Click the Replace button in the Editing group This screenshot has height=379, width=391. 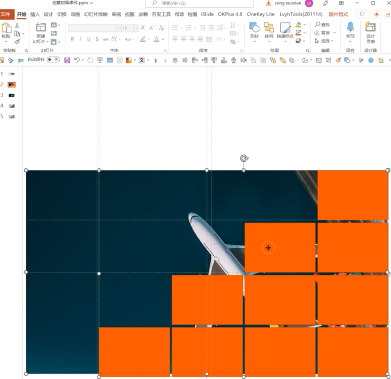pyautogui.click(x=322, y=33)
